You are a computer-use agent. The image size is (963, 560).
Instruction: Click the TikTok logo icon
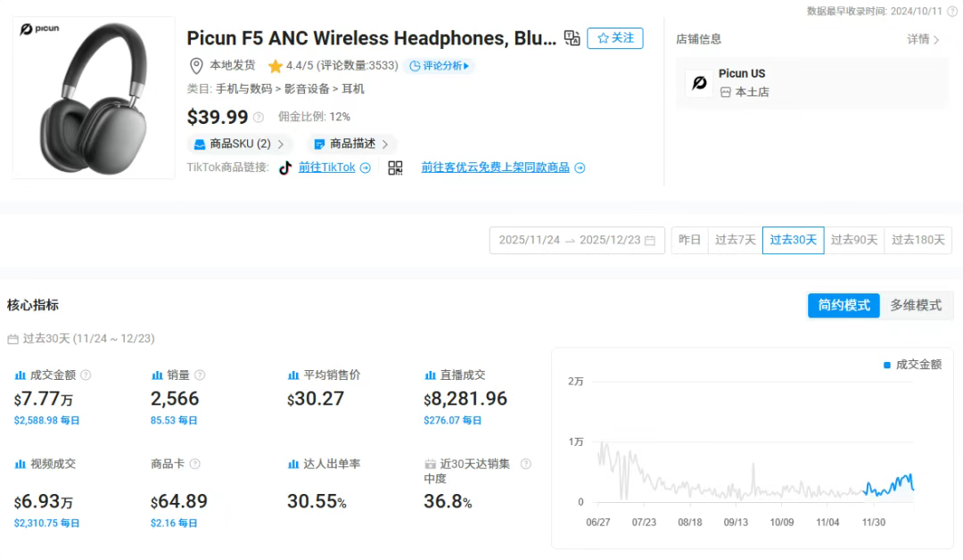click(x=285, y=168)
